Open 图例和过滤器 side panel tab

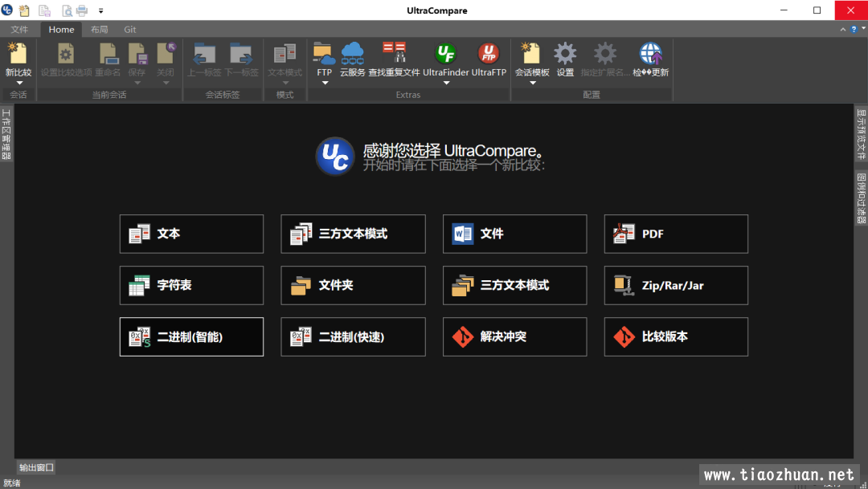click(861, 198)
